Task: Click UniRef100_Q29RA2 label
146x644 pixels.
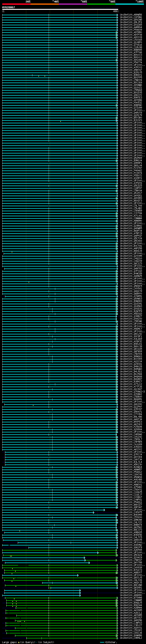Action: point(131,226)
